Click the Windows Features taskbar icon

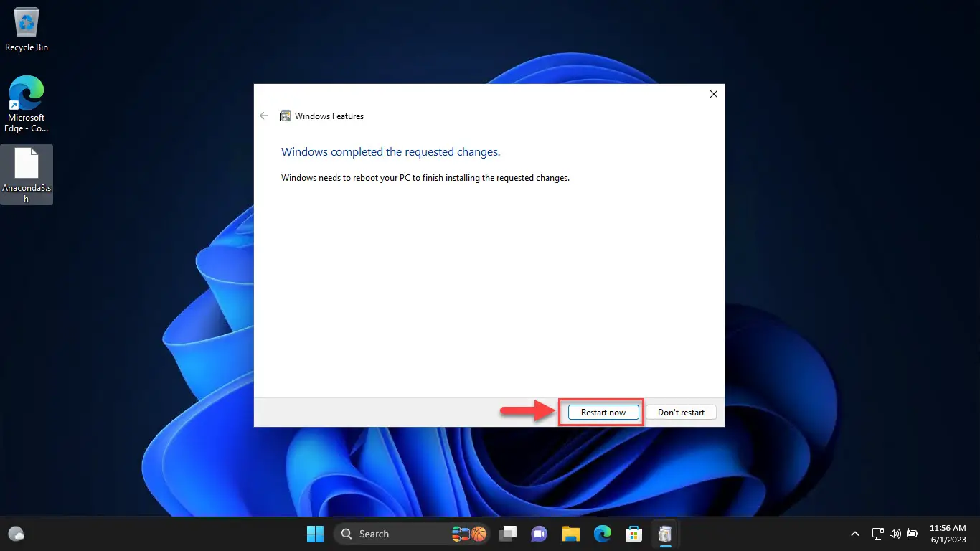tap(665, 534)
